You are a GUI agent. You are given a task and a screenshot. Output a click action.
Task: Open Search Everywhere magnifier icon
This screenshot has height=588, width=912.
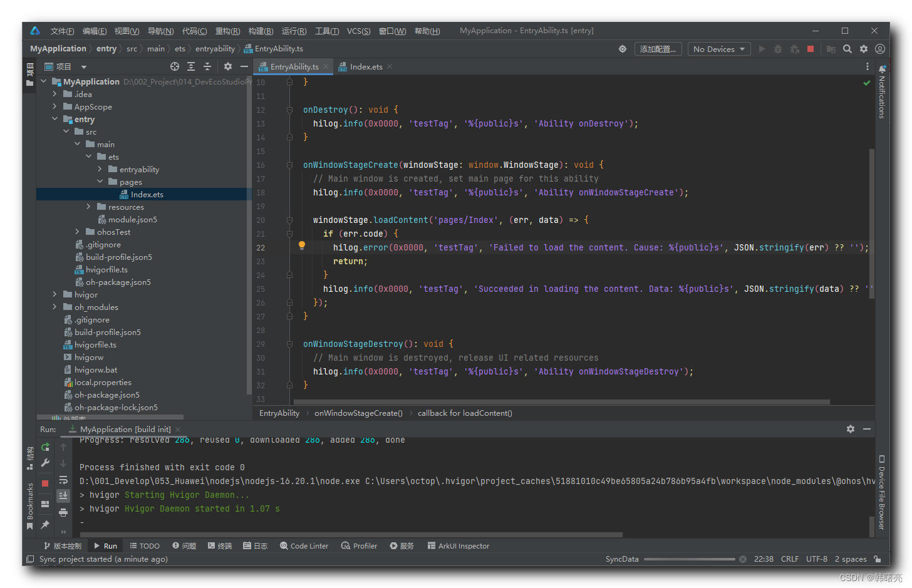(x=847, y=49)
